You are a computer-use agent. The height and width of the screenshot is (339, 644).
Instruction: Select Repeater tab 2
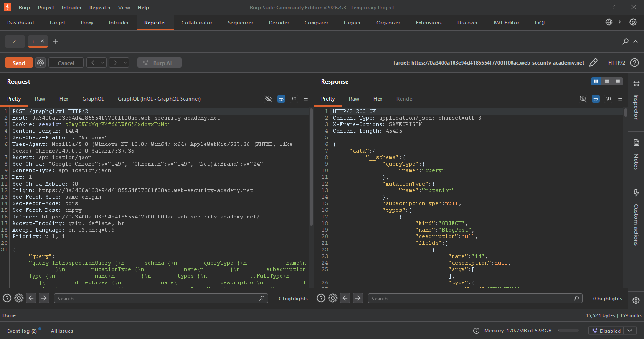coord(14,41)
